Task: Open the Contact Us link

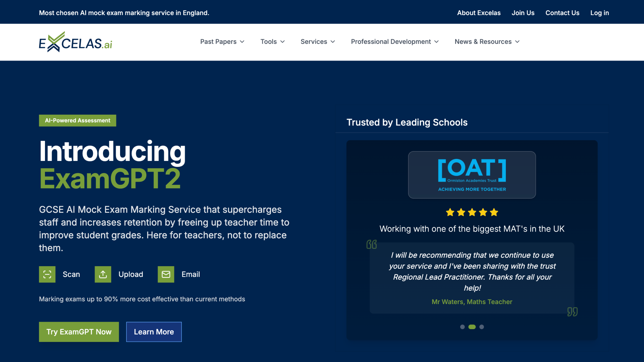Action: tap(562, 13)
